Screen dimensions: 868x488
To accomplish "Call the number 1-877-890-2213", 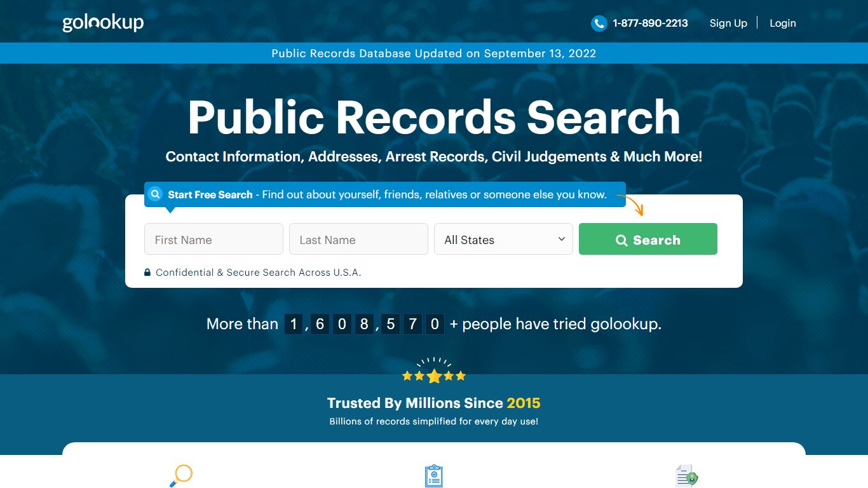I will coord(650,24).
